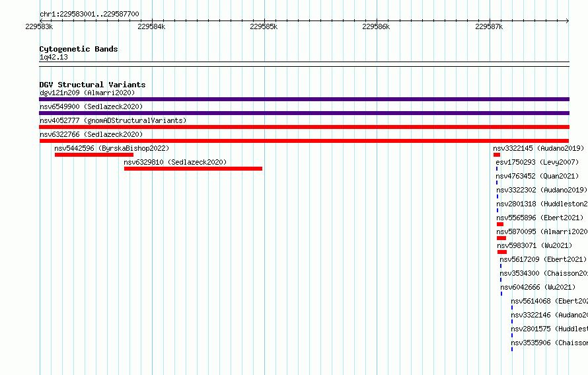
Task: Click the blue marker under nsv3535906
Action: [x=512, y=349]
